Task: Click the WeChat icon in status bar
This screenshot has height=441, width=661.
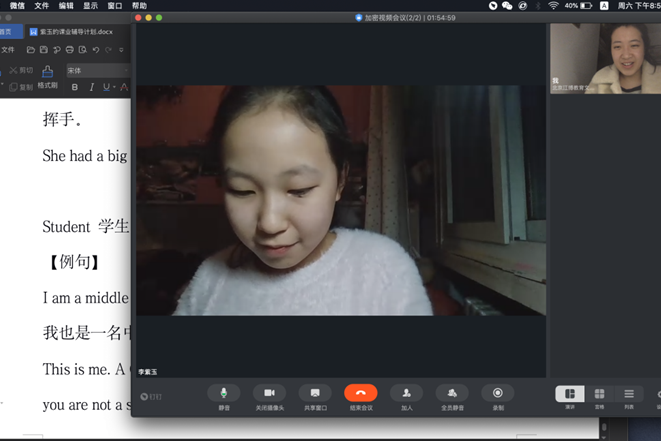Action: [507, 6]
